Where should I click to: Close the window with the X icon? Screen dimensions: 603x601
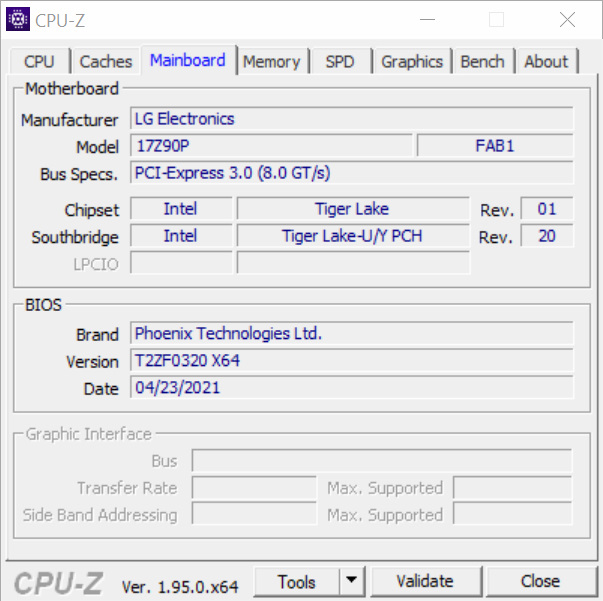[567, 19]
